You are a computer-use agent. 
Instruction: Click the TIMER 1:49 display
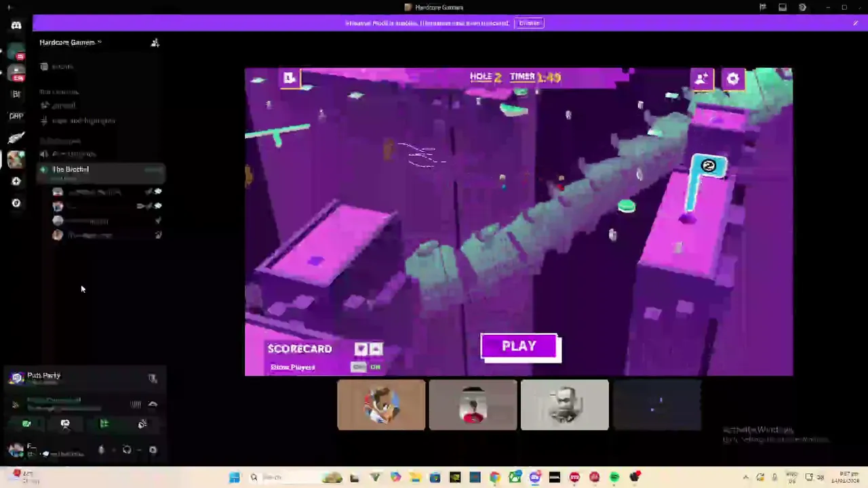[x=536, y=77]
